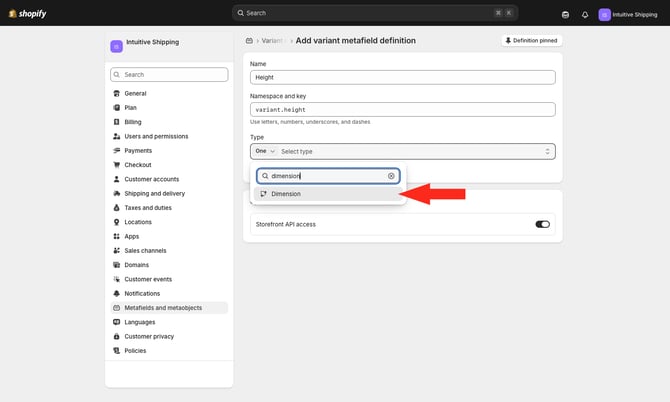Open notifications bell icon
Viewport: 670px width, 402px height.
[585, 15]
